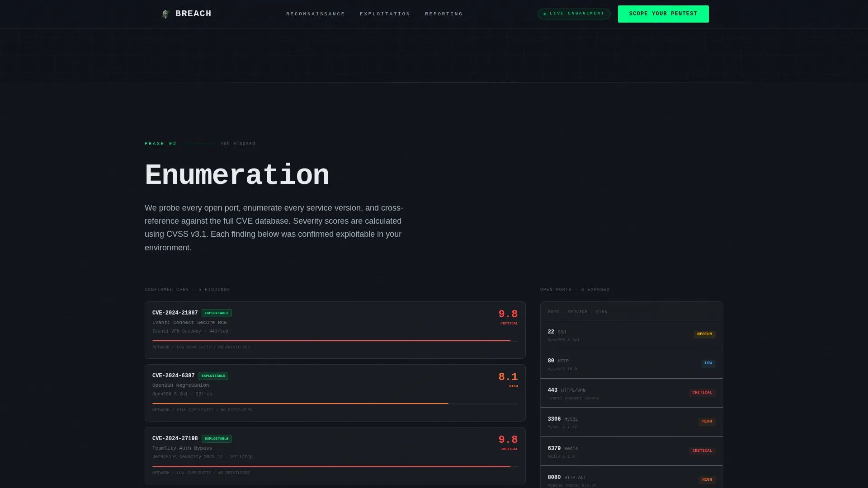Click the LOW risk badge
Screen dimensions: 868x488
click(708, 363)
